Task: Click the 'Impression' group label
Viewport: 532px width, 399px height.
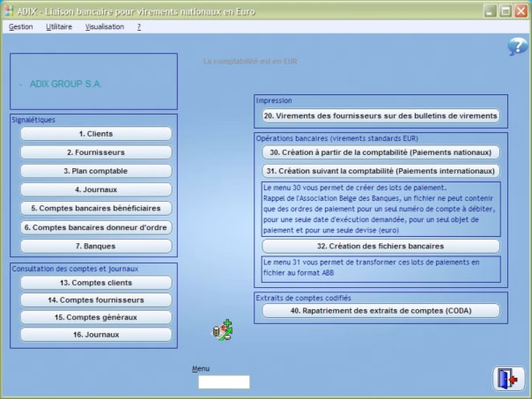Action: (274, 100)
